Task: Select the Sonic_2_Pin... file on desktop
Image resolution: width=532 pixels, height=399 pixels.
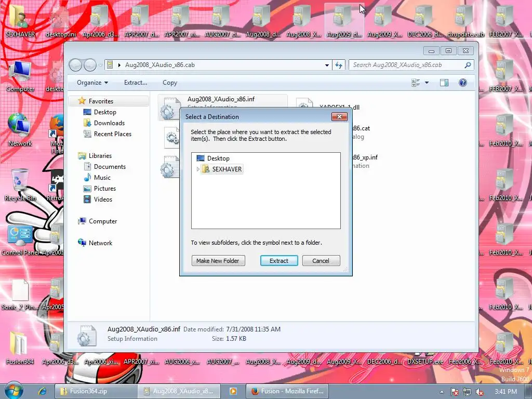Action: [x=20, y=295]
